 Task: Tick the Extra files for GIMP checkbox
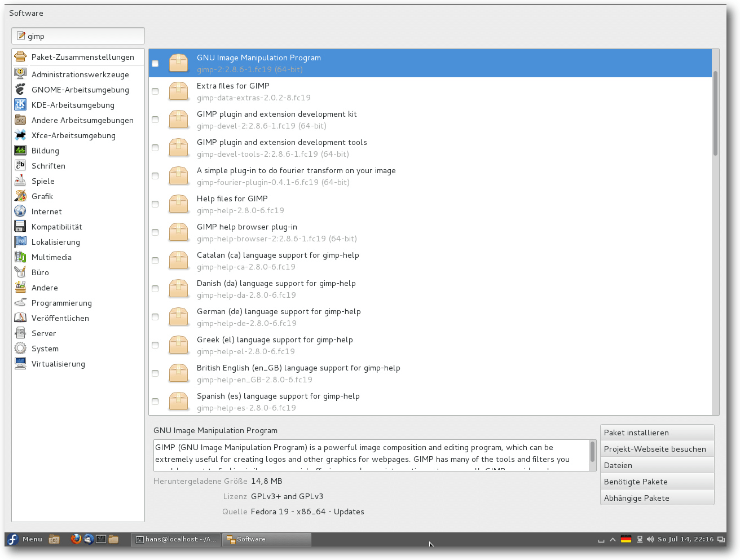pyautogui.click(x=155, y=91)
